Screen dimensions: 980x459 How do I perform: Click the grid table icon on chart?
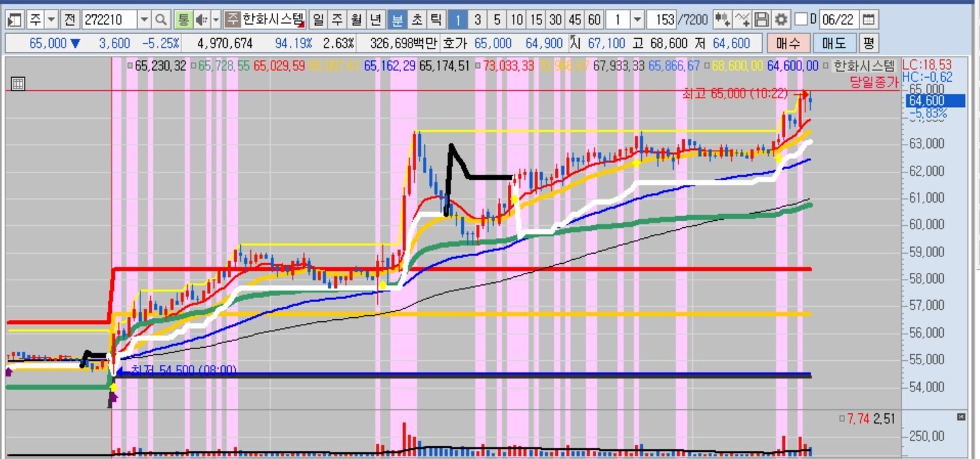(18, 84)
